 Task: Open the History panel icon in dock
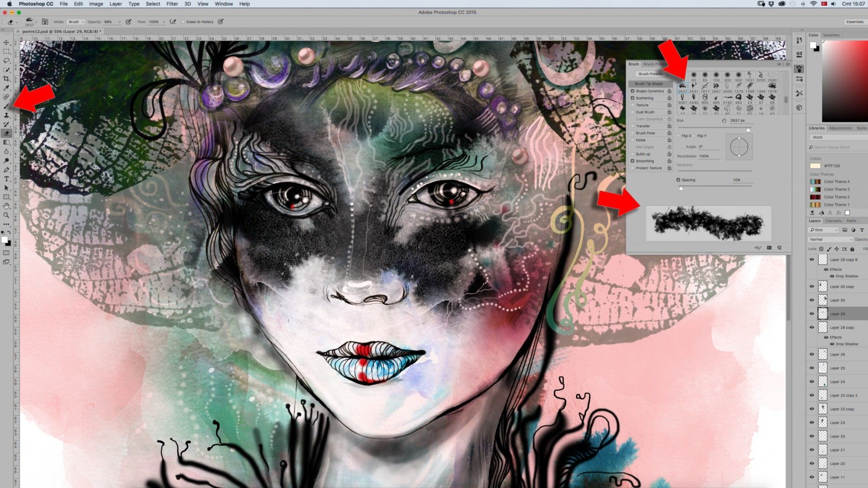799,40
